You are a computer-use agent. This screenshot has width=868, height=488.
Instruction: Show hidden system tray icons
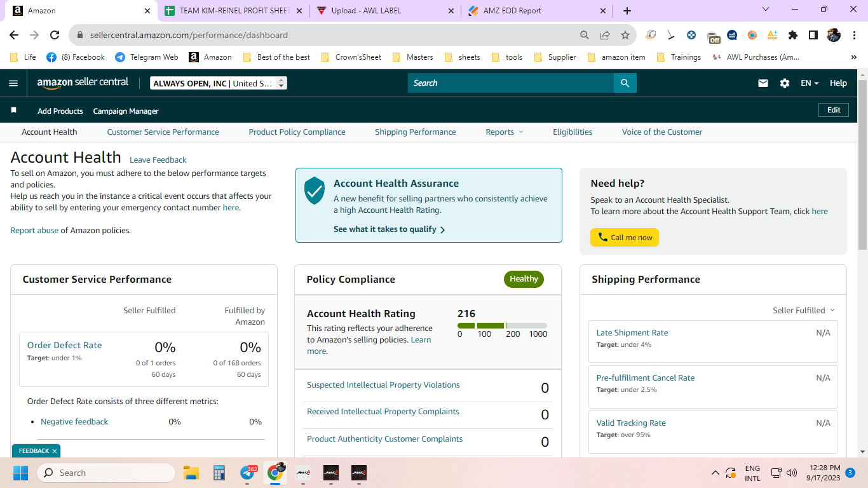[x=715, y=473]
